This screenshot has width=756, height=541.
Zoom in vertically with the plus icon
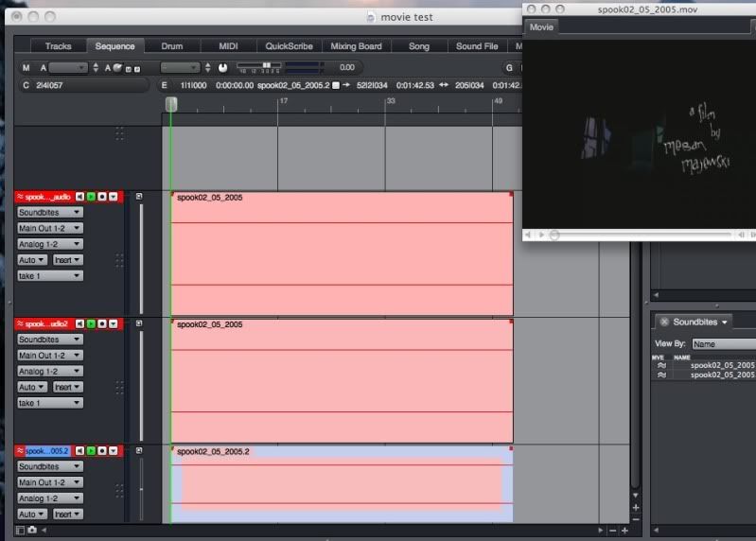(636, 508)
